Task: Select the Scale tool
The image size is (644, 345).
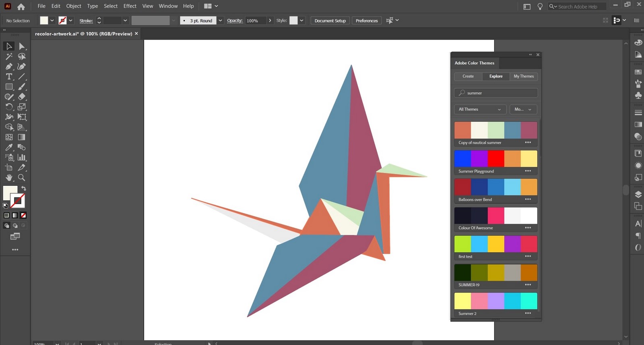Action: tap(22, 107)
